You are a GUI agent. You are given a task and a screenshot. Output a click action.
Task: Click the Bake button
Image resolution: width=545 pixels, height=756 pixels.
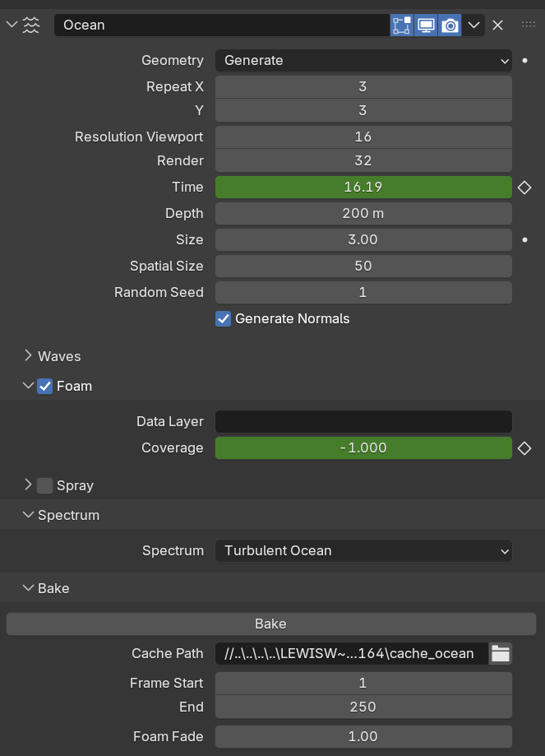(270, 624)
